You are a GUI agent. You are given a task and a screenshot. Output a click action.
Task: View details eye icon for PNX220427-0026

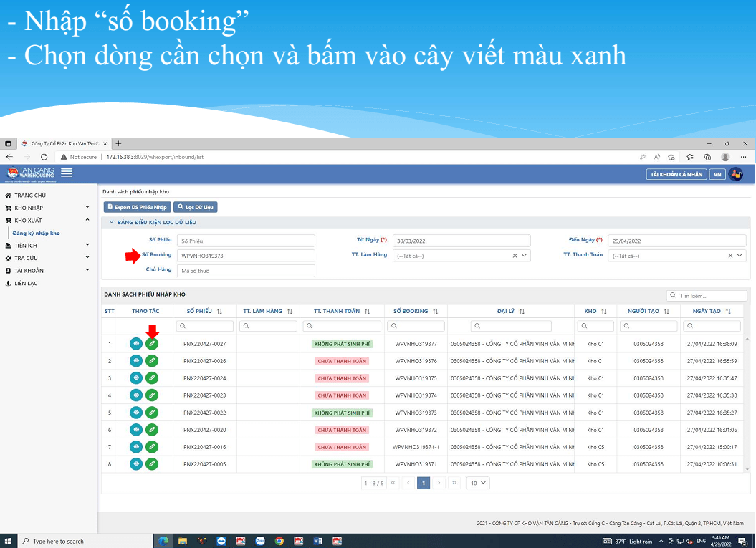click(x=136, y=361)
